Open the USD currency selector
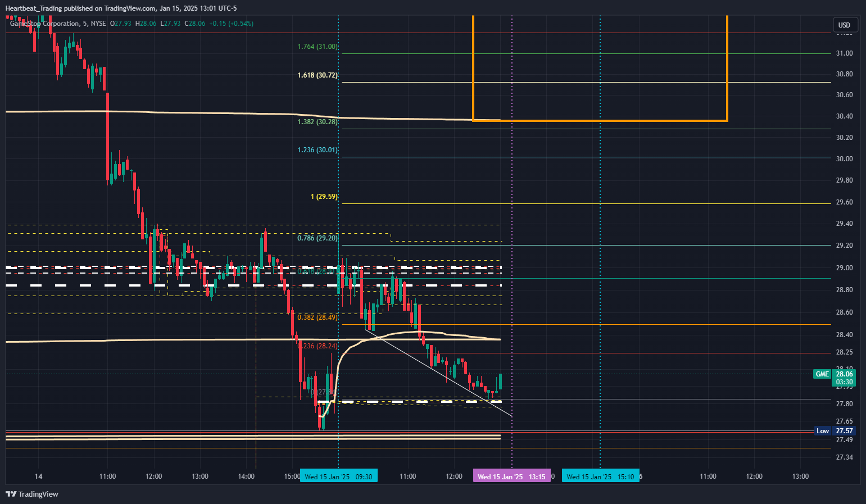 click(844, 25)
